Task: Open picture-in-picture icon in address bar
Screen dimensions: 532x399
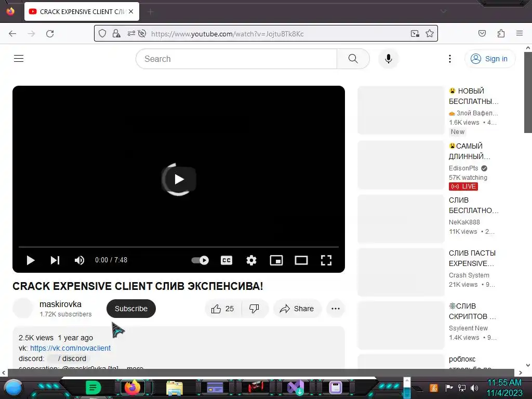Action: pos(415,33)
